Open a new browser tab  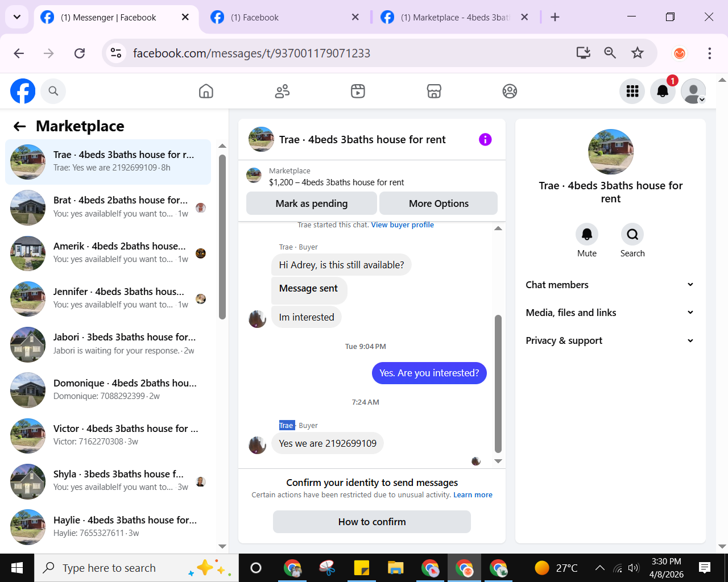555,17
